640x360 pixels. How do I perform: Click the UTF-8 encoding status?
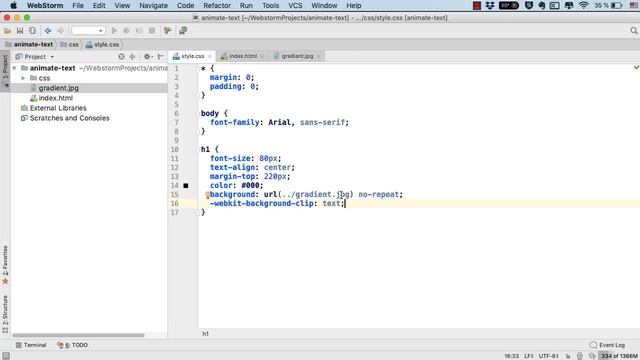coord(549,356)
